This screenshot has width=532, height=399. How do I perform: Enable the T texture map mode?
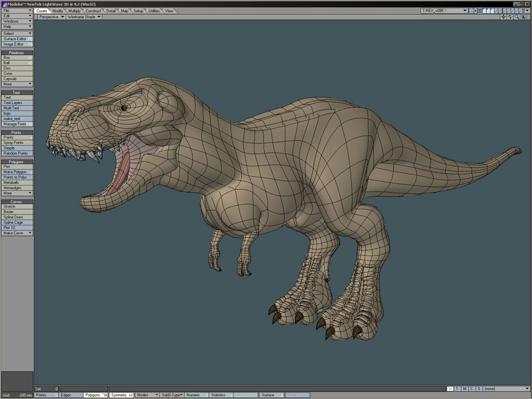pyautogui.click(x=458, y=389)
